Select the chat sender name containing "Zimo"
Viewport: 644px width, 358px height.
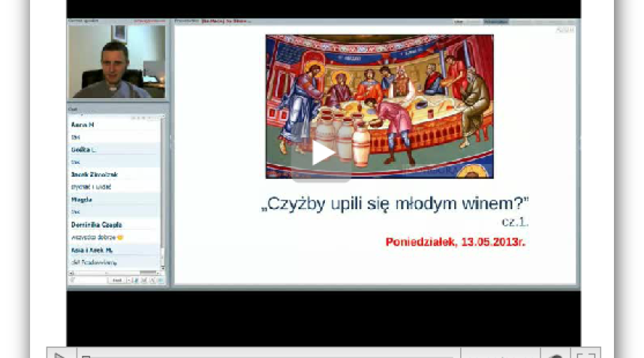(94, 174)
